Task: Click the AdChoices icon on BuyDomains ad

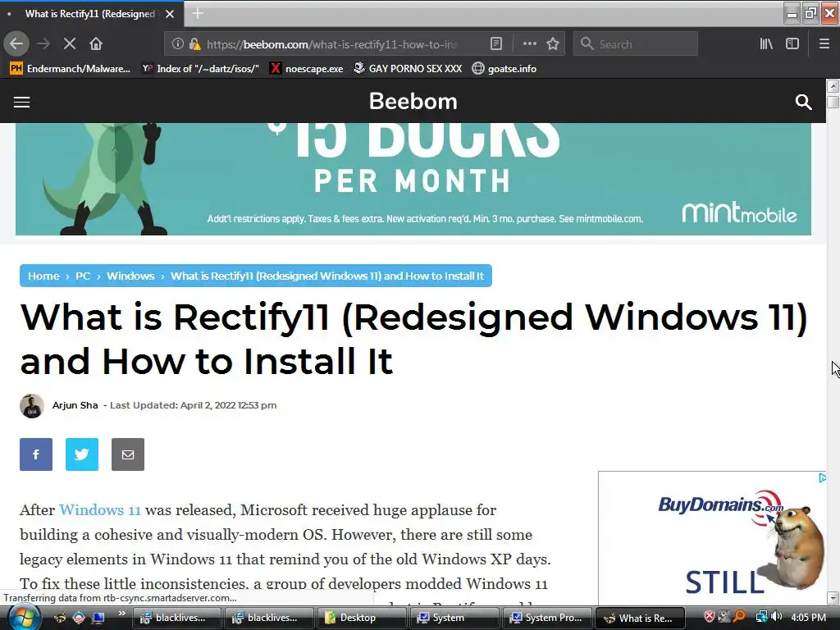Action: [822, 478]
